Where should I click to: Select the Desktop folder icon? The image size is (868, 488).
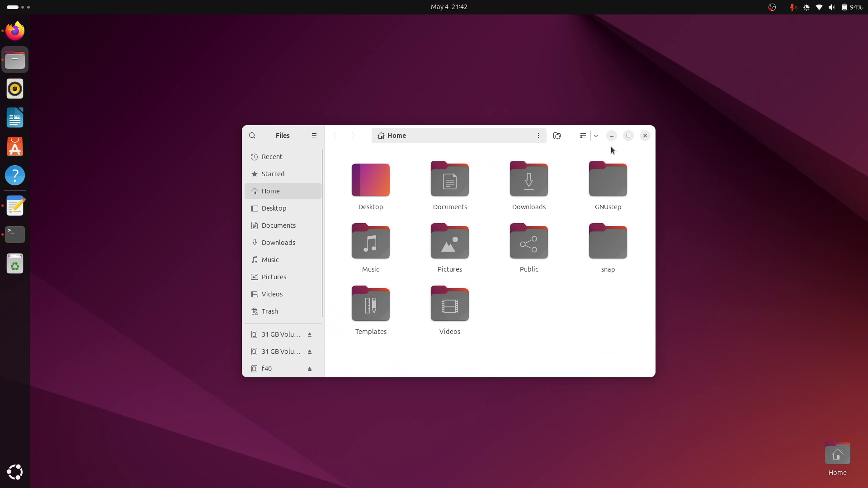371,179
